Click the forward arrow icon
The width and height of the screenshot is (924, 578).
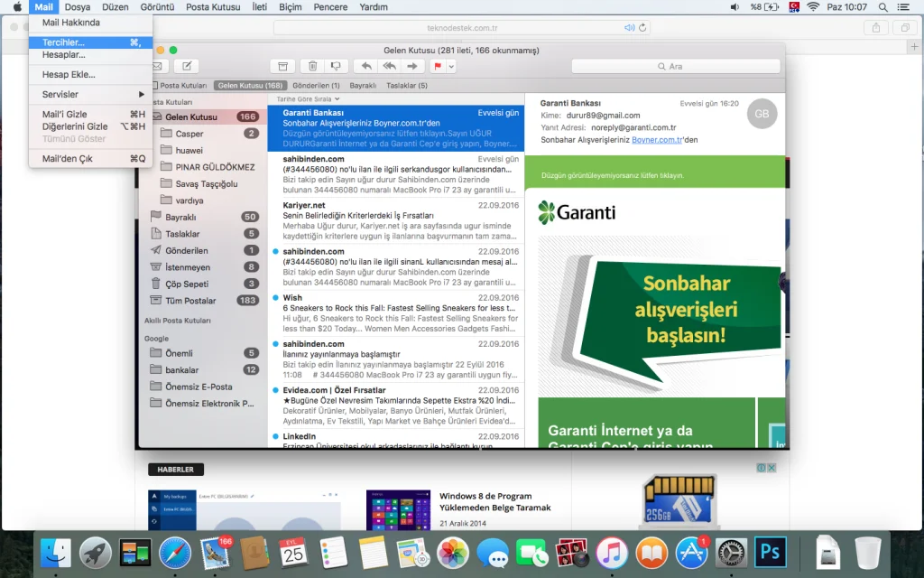tap(411, 66)
